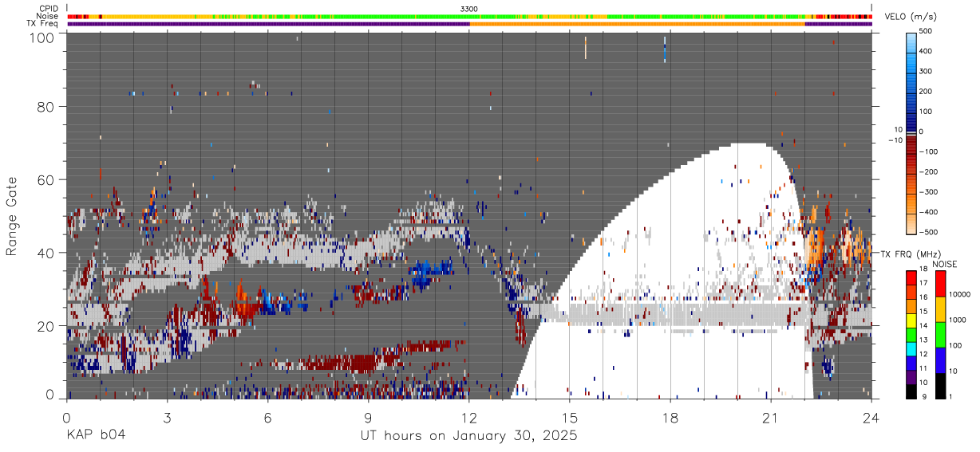Viewport: 980px width, 452px height.
Task: Click the '12' tick on UT hours axis
Action: [469, 417]
